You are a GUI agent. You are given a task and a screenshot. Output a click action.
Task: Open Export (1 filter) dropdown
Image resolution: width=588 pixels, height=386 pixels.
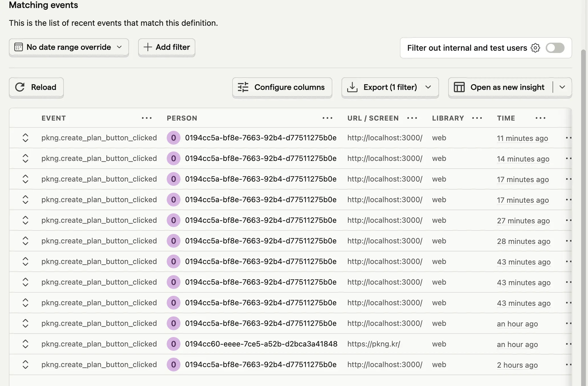[x=428, y=87]
